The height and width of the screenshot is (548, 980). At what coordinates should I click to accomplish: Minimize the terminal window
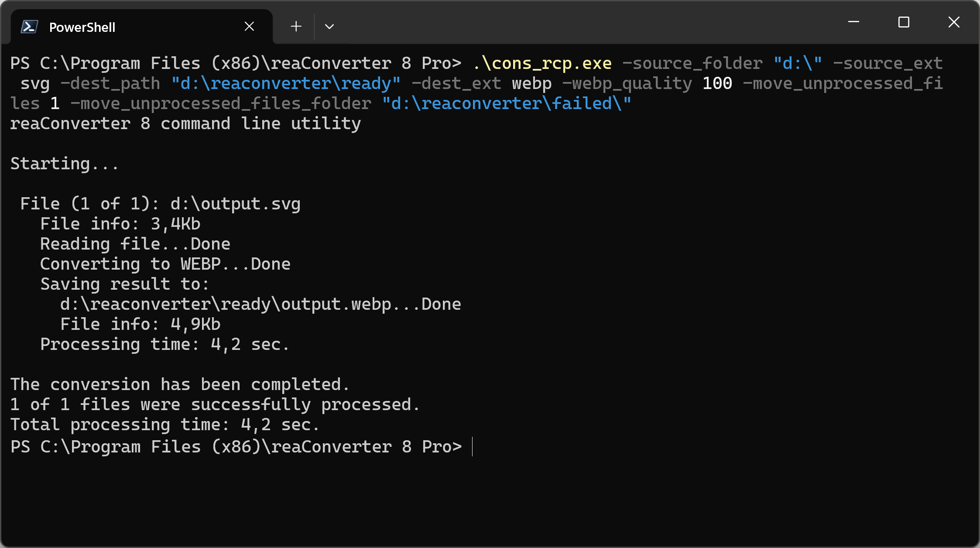853,22
